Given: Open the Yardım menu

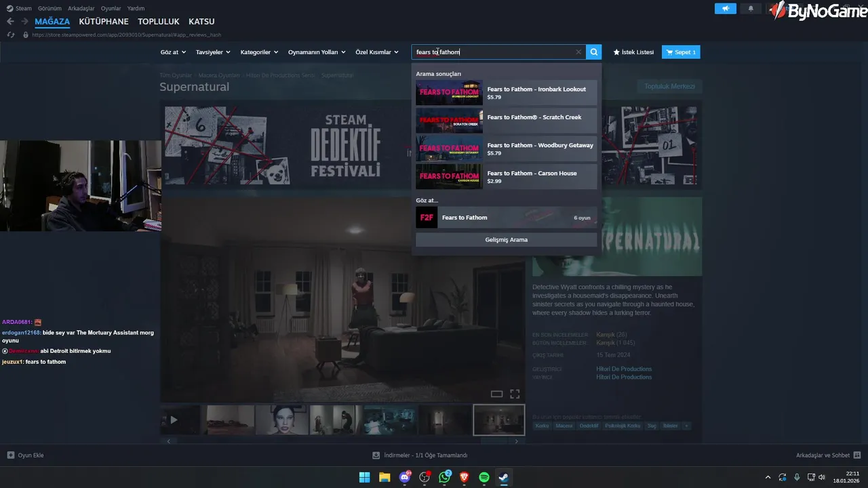Looking at the screenshot, I should [136, 8].
